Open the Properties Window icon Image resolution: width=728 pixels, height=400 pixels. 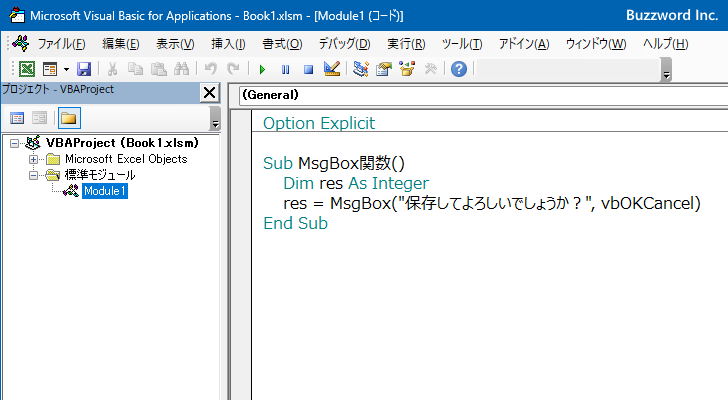pyautogui.click(x=384, y=69)
